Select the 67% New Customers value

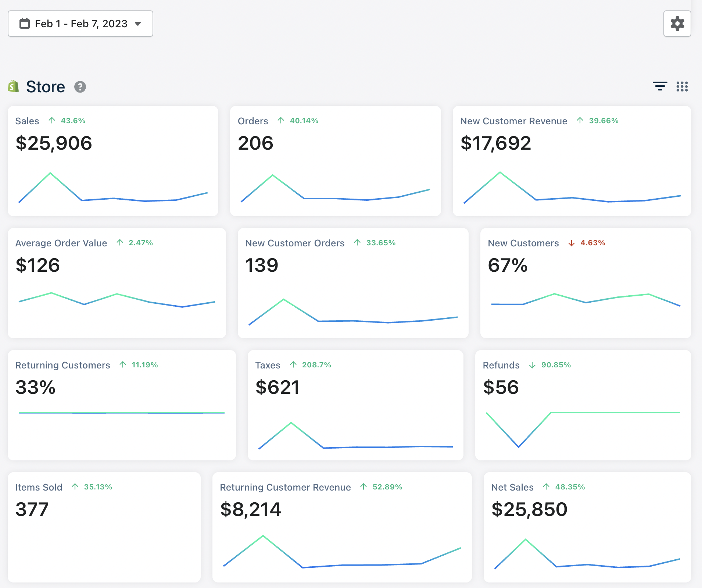coord(508,265)
